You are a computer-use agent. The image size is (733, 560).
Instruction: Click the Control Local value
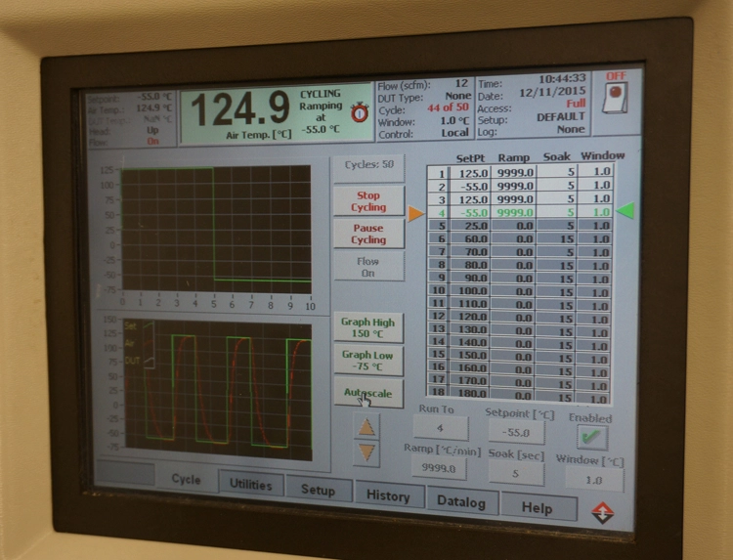[454, 133]
